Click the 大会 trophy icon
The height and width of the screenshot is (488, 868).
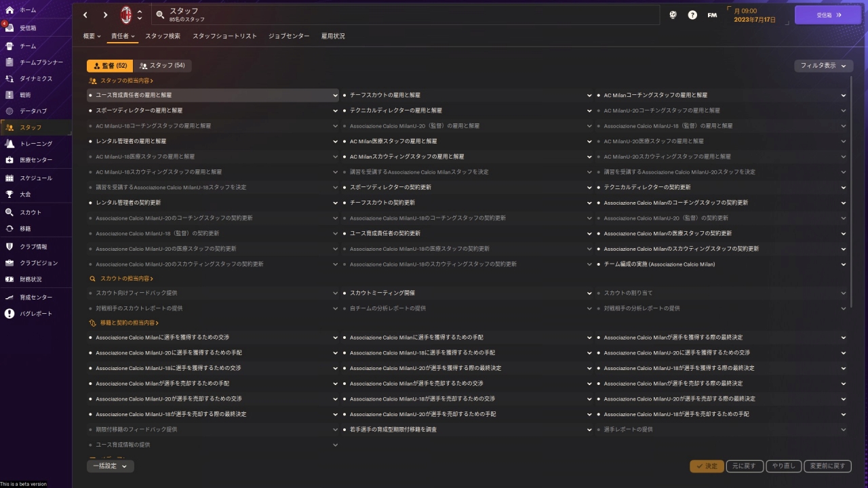[x=9, y=194]
